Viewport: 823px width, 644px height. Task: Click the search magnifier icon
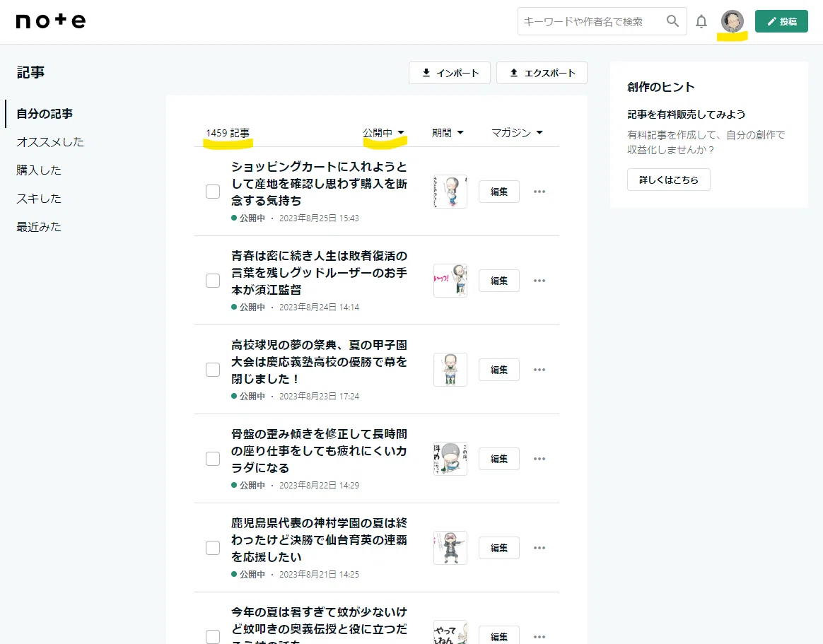(672, 21)
